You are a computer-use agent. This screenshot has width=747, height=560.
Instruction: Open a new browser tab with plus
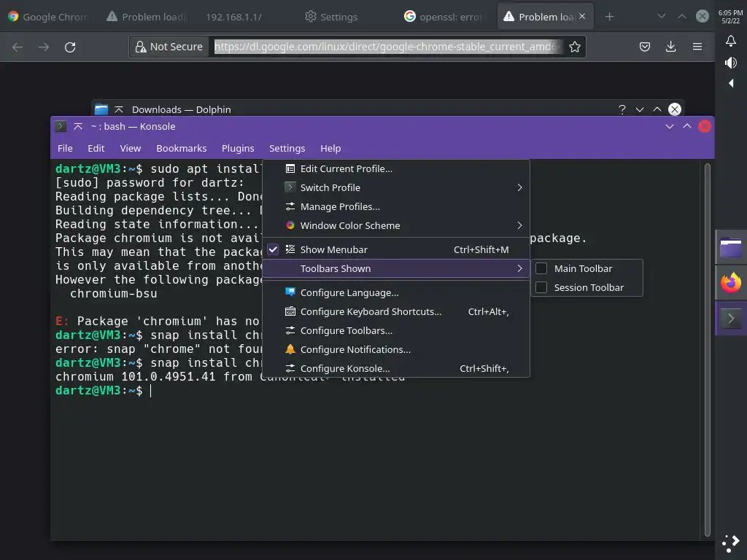(x=609, y=17)
